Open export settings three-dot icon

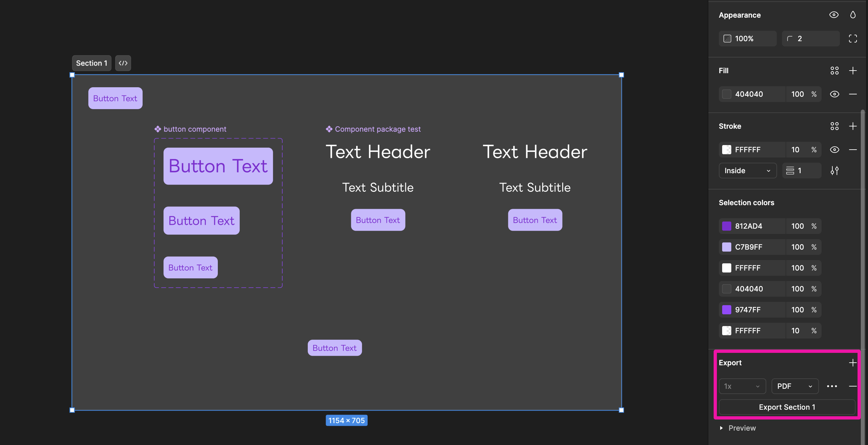pos(832,386)
